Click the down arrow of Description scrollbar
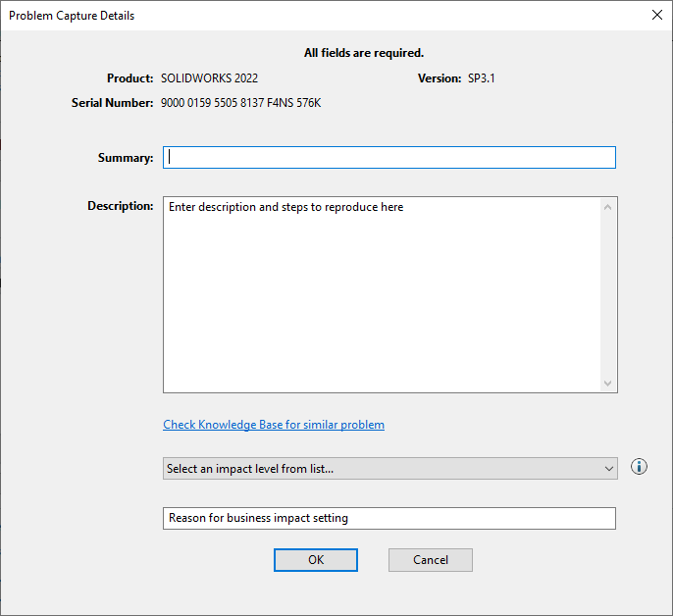This screenshot has width=673, height=616. coord(608,383)
